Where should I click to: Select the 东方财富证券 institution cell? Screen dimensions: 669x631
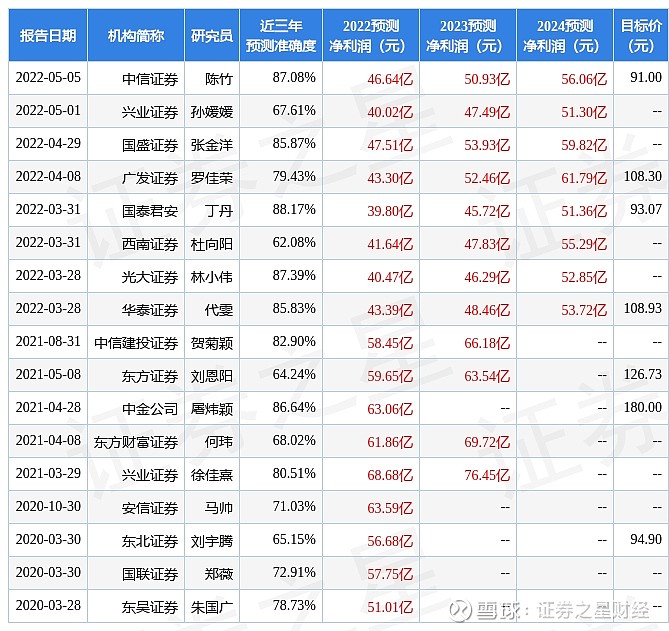point(136,442)
